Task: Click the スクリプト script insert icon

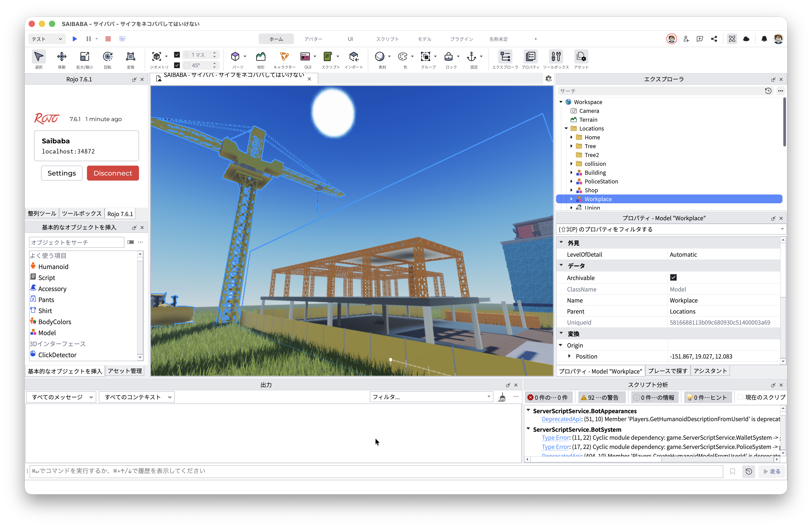Action: [328, 57]
